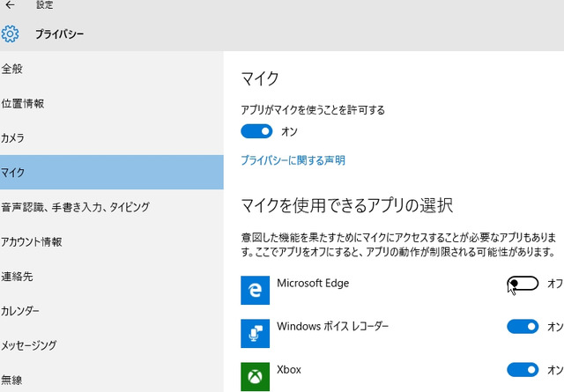
Task: Open the 位置情報 privacy section
Action: click(112, 104)
